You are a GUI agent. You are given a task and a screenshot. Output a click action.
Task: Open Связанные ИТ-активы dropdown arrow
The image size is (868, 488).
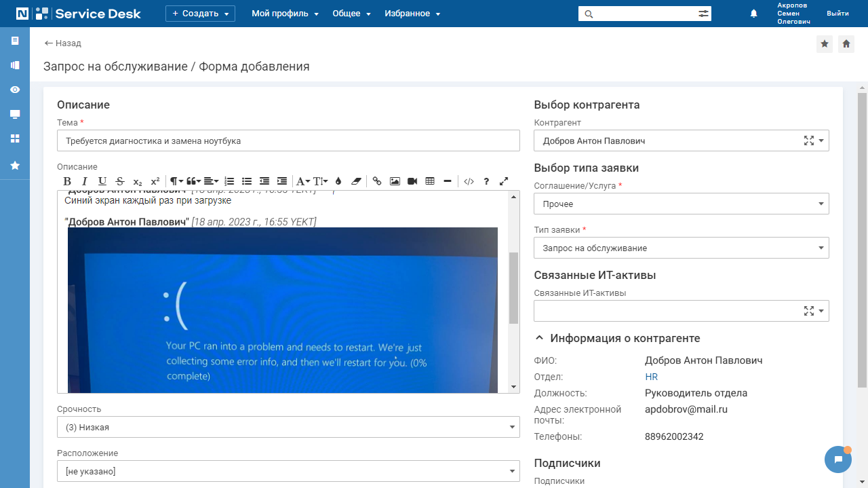click(x=821, y=311)
